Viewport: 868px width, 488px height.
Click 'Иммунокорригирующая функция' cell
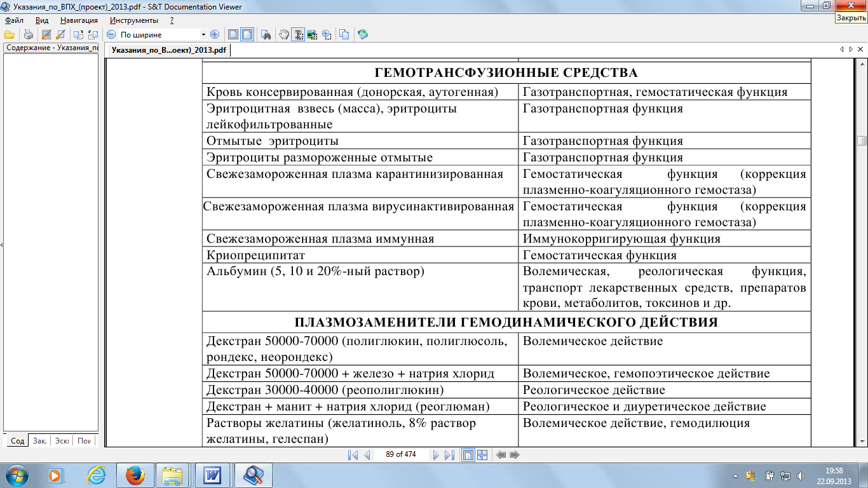pos(665,239)
